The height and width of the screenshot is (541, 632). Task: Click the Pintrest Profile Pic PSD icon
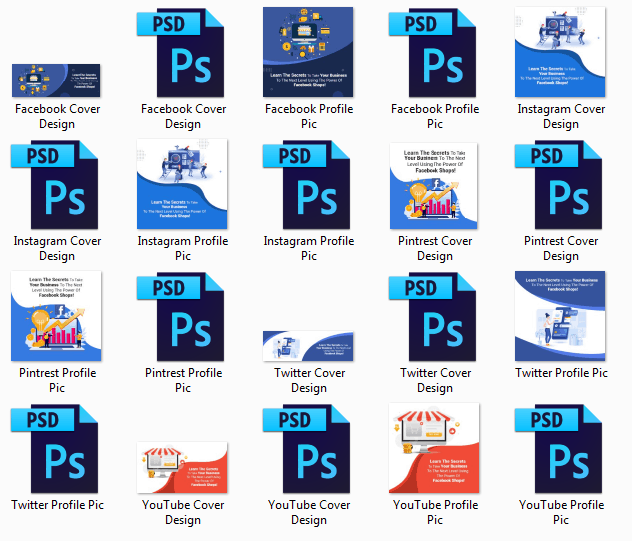click(182, 317)
